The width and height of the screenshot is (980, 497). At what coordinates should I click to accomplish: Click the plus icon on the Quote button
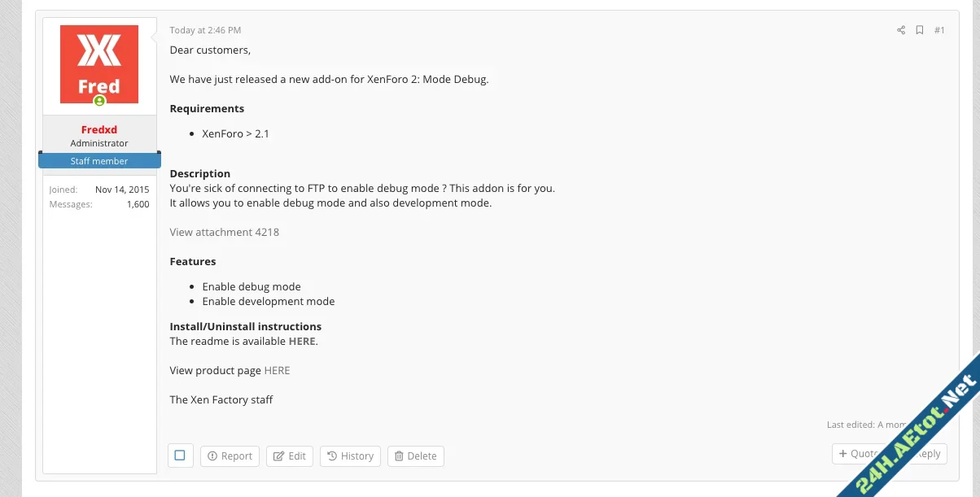coord(842,453)
